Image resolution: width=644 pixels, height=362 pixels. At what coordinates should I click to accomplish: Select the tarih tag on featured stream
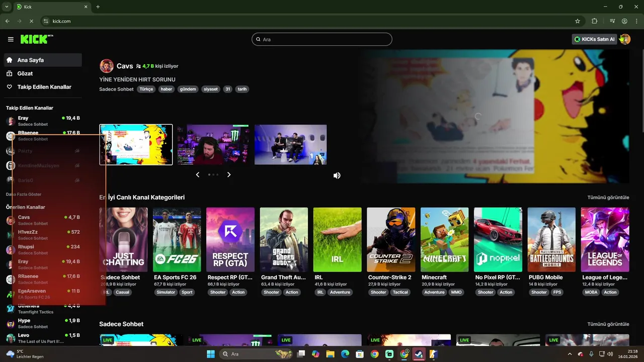242,89
